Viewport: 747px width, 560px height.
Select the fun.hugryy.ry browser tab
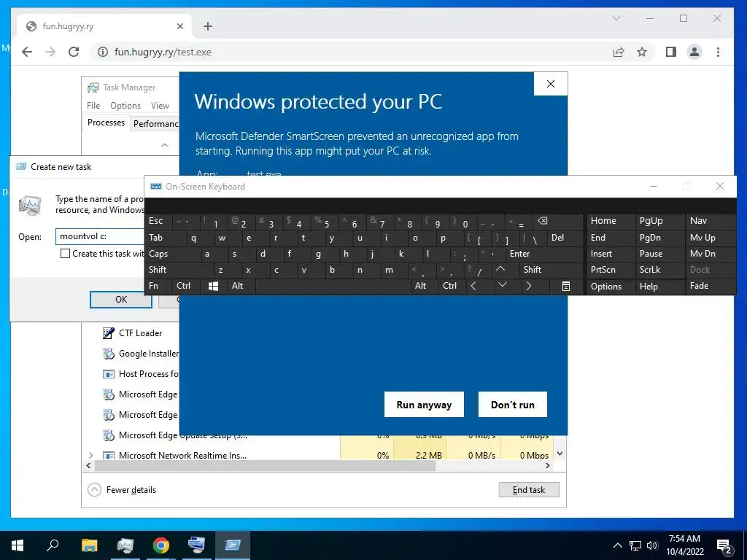(x=104, y=26)
